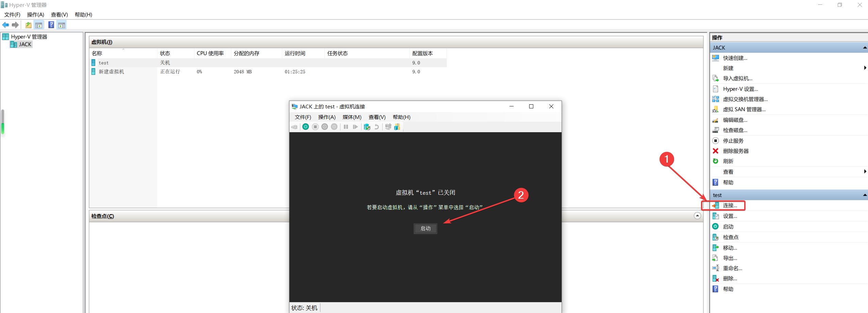Open 操作(A) menu in VM connection window
The width and height of the screenshot is (868, 313).
click(x=327, y=117)
